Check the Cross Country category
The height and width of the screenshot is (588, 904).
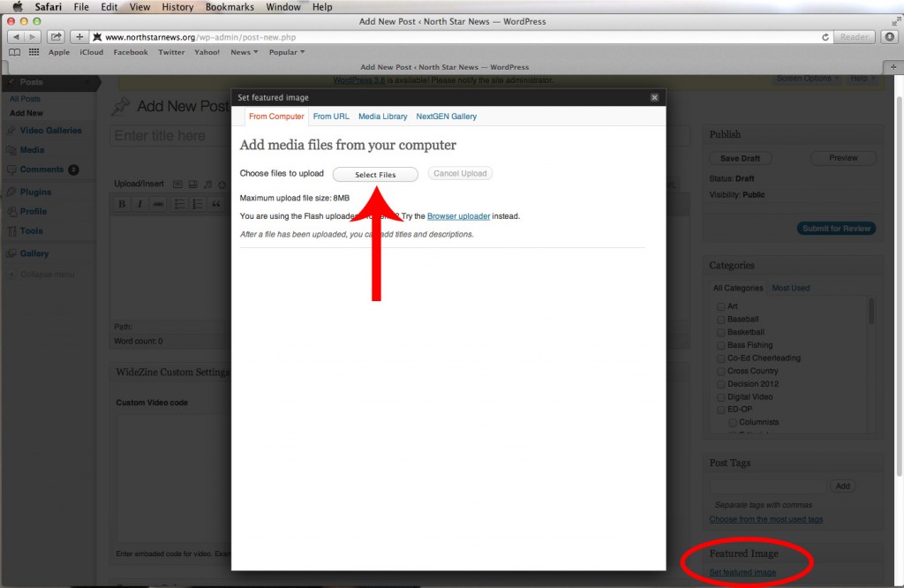[x=720, y=371]
